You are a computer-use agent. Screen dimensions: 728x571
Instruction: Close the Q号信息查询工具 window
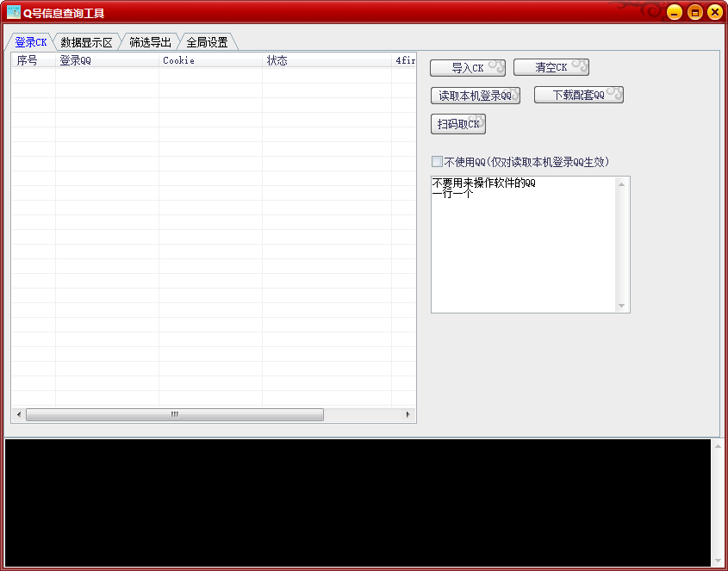715,12
